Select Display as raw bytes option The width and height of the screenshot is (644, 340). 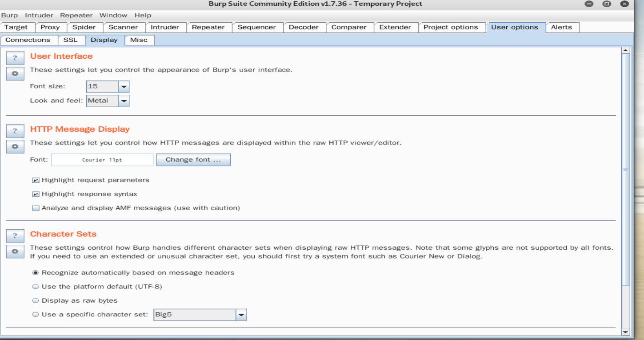click(36, 300)
